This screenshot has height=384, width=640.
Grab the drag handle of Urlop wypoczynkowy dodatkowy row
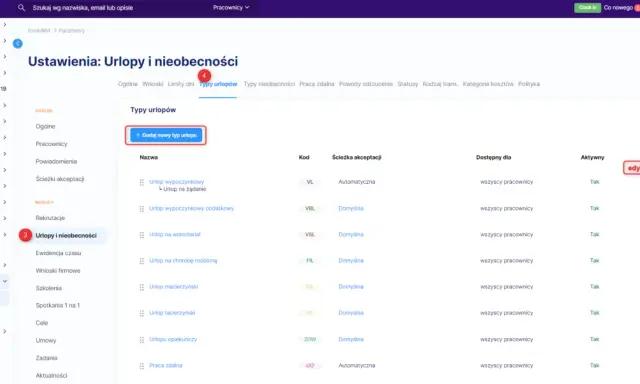click(142, 209)
